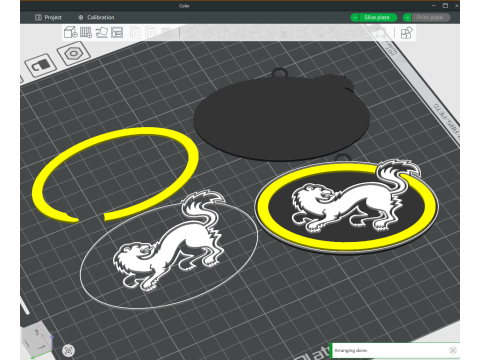This screenshot has width=480, height=360.
Task: Click the Add object cube icon
Action: 70,32
